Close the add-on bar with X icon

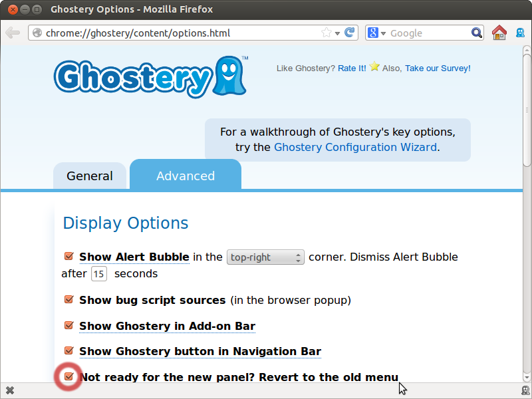pyautogui.click(x=10, y=390)
